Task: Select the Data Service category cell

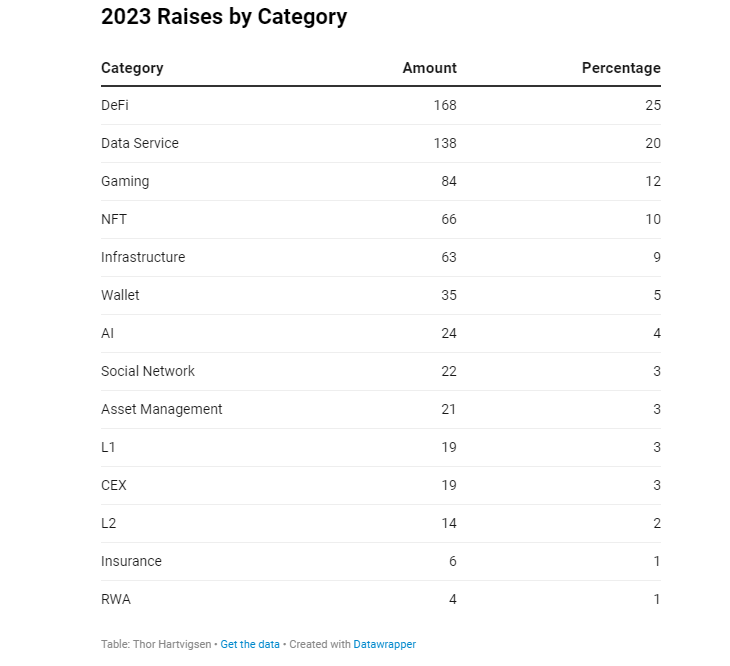Action: click(x=140, y=143)
